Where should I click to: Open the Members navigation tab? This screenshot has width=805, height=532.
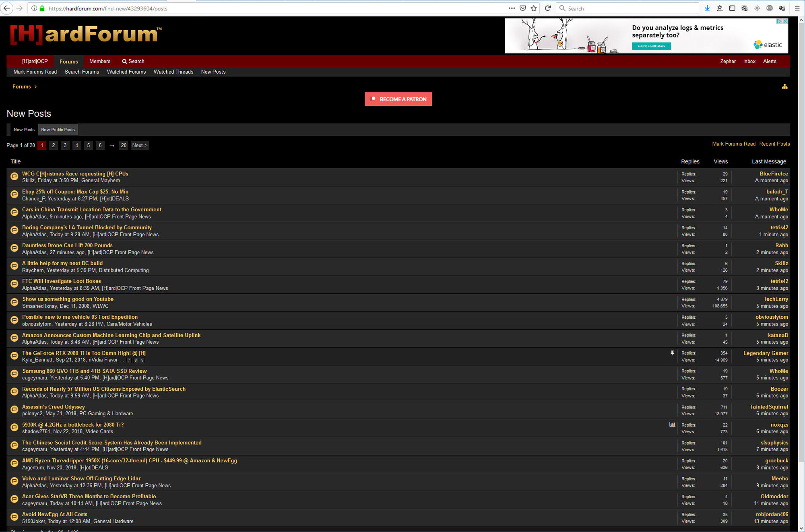pos(100,61)
